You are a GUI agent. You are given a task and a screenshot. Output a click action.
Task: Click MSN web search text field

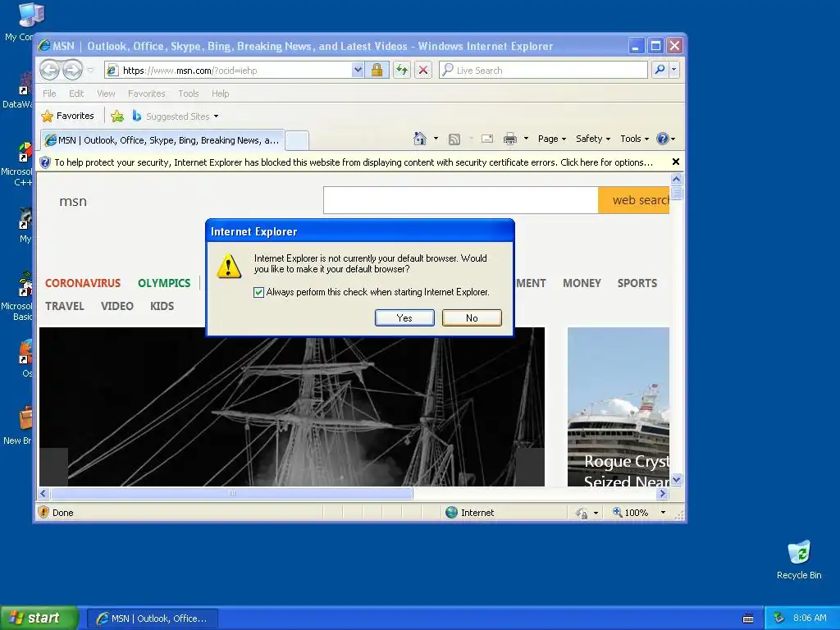(x=461, y=200)
